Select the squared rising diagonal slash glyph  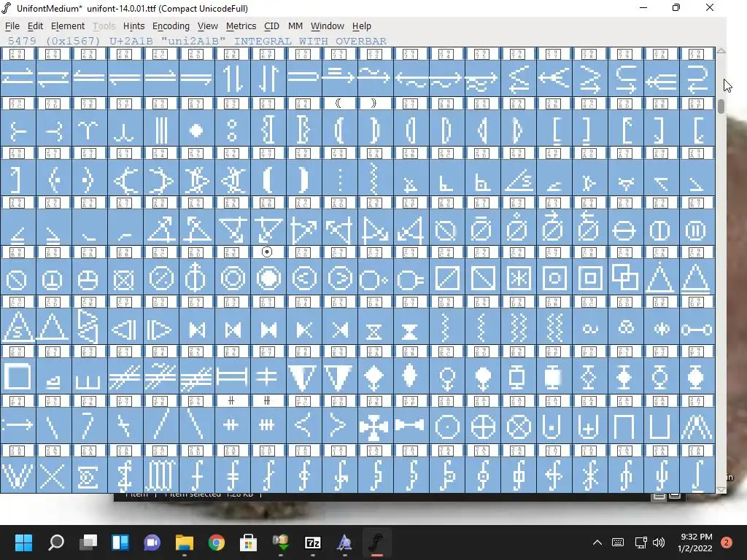point(447,278)
